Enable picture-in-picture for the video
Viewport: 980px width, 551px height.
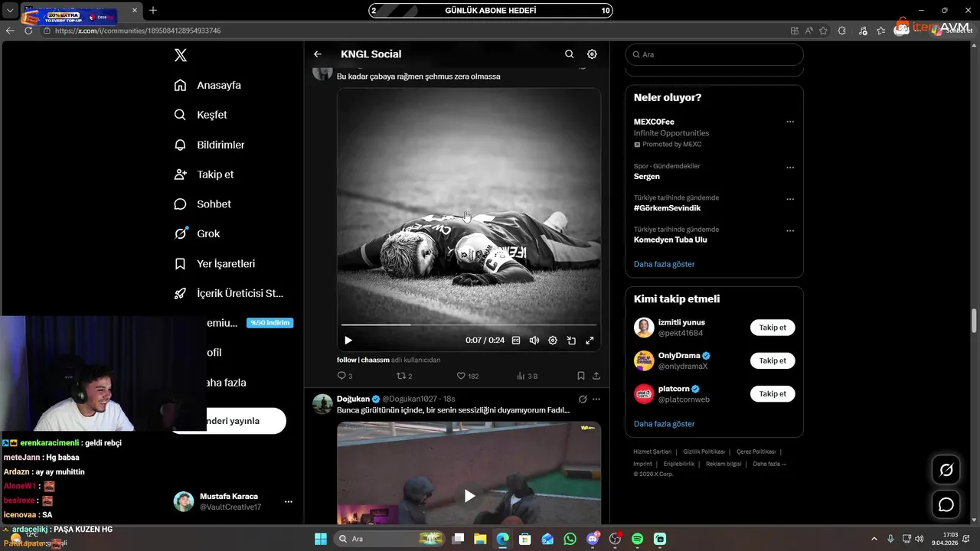(x=571, y=341)
